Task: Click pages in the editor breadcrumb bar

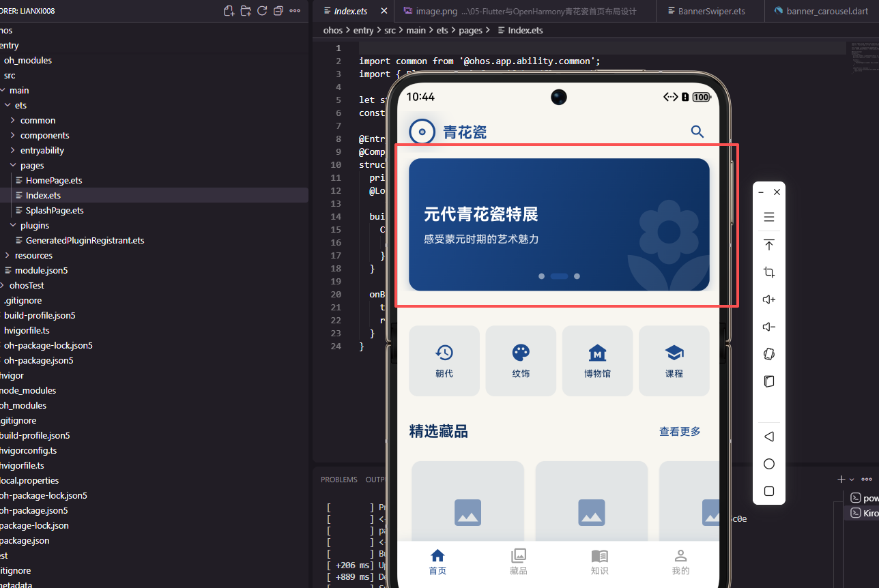Action: [470, 30]
